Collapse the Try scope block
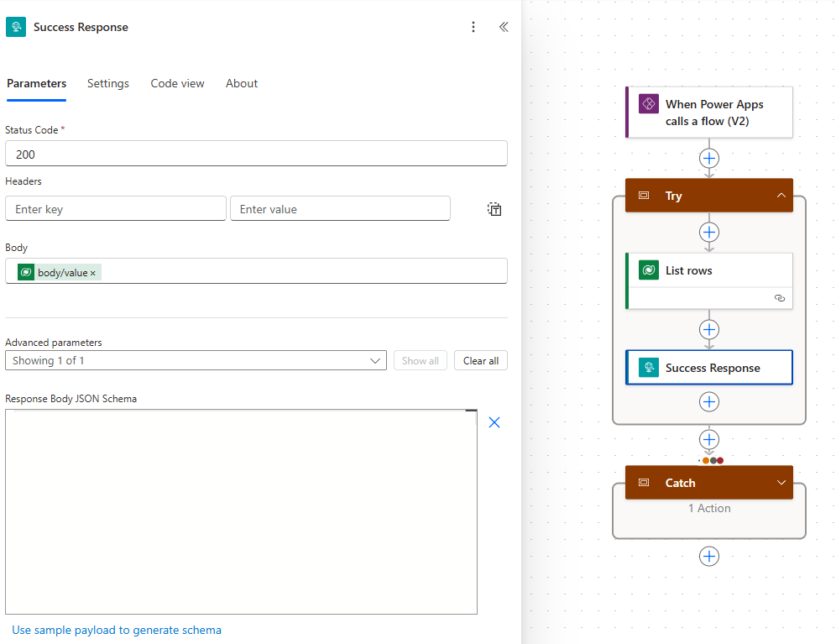Screen dimensions: 836x644 point(781,196)
